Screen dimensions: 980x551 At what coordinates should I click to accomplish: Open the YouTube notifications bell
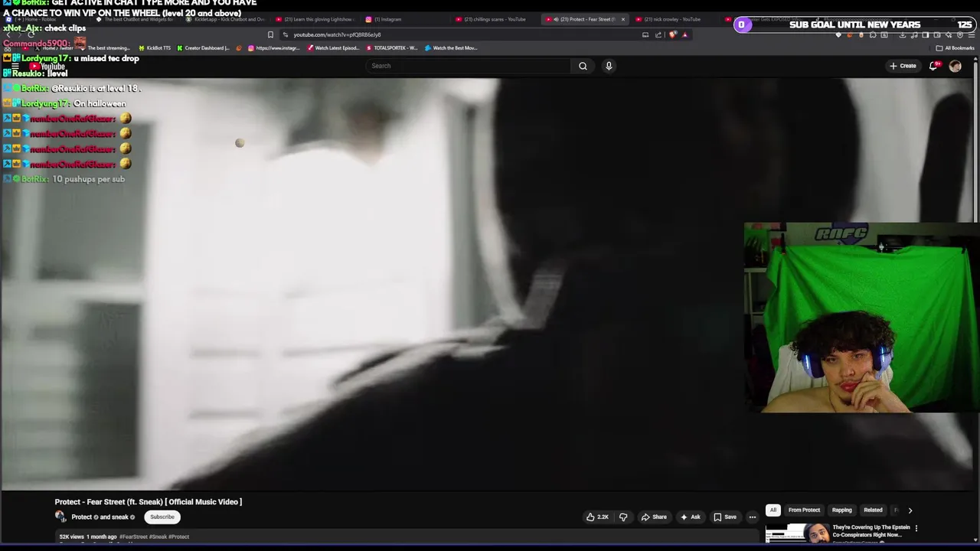pyautogui.click(x=933, y=66)
